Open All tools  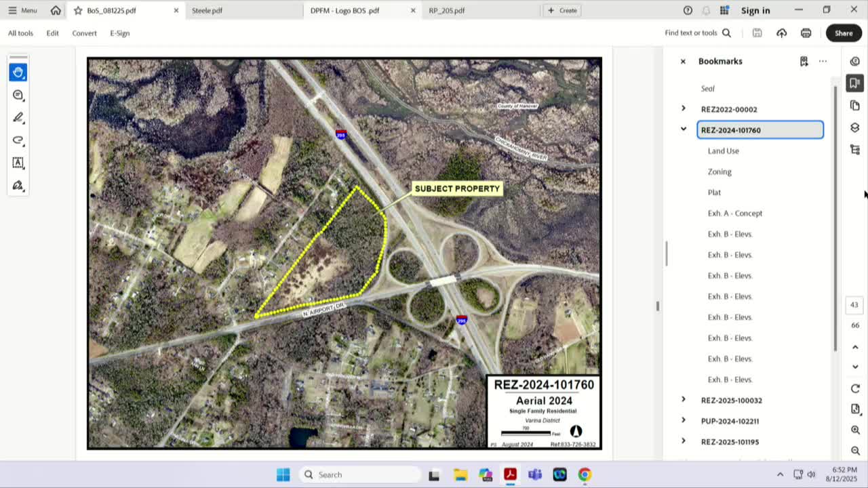click(x=20, y=33)
